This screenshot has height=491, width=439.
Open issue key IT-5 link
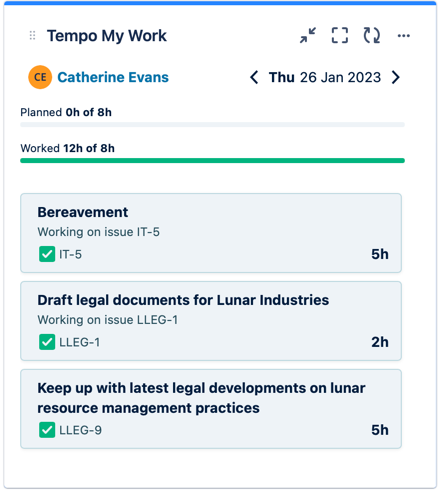70,255
